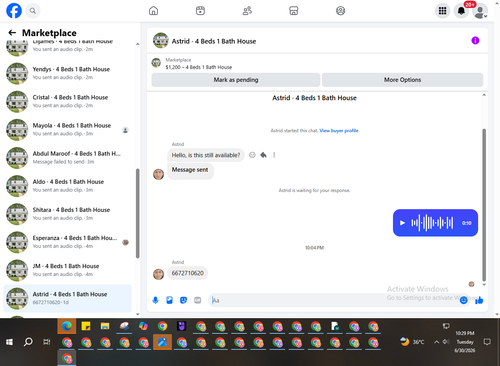Show hidden system tray icons
Image resolution: width=500 pixels, height=366 pixels.
coord(436,342)
